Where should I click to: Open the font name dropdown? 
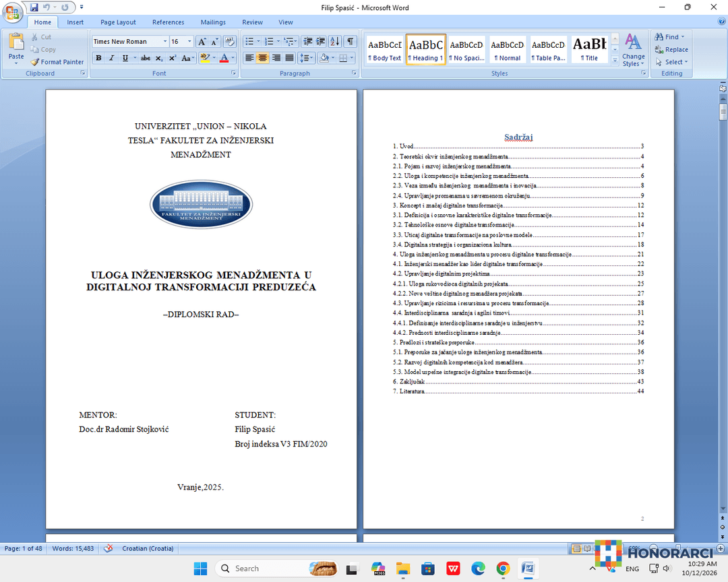[165, 42]
